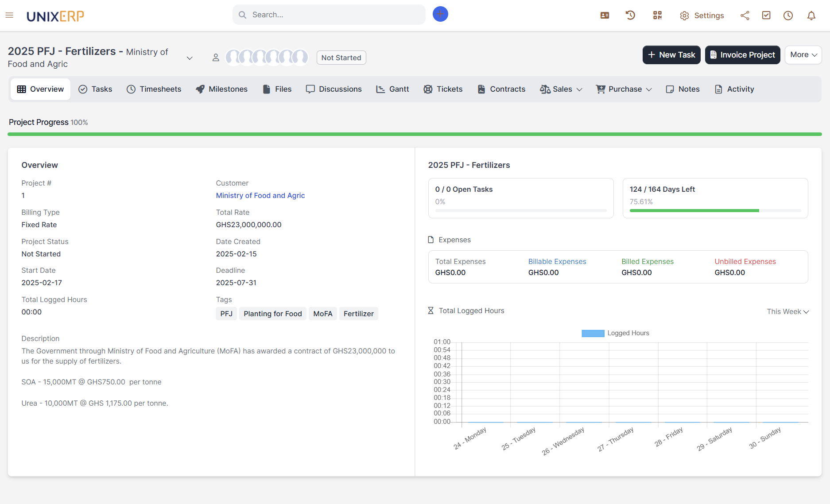Click the deadline value 2025-07-31

click(236, 283)
